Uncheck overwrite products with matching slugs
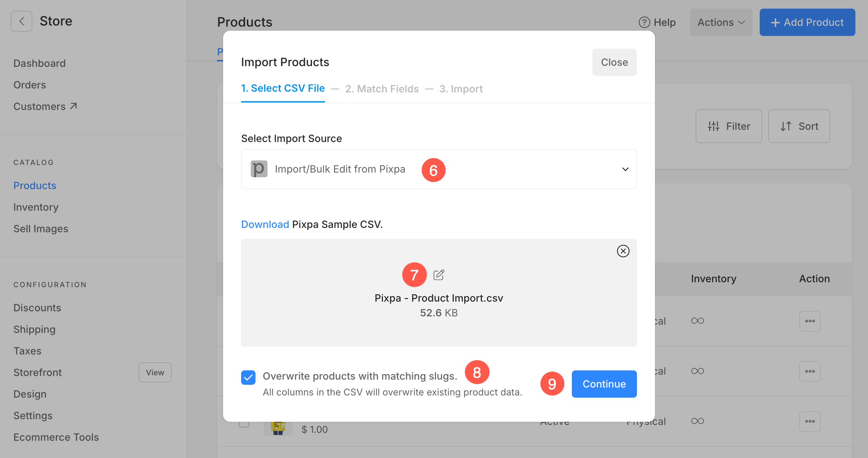 248,377
